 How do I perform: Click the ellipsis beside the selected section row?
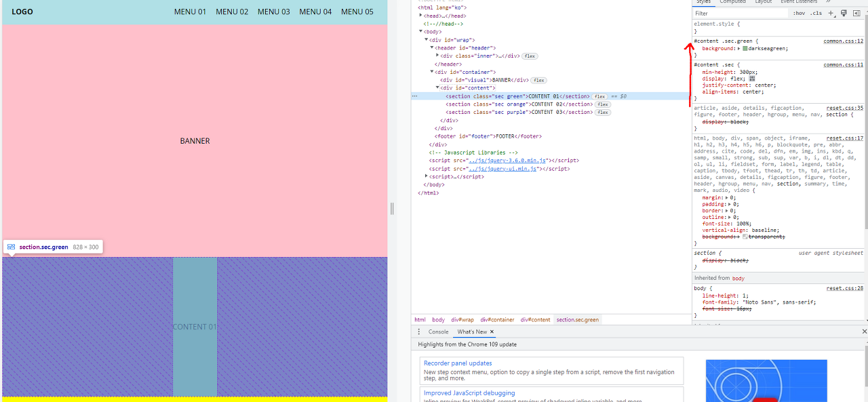tap(415, 96)
